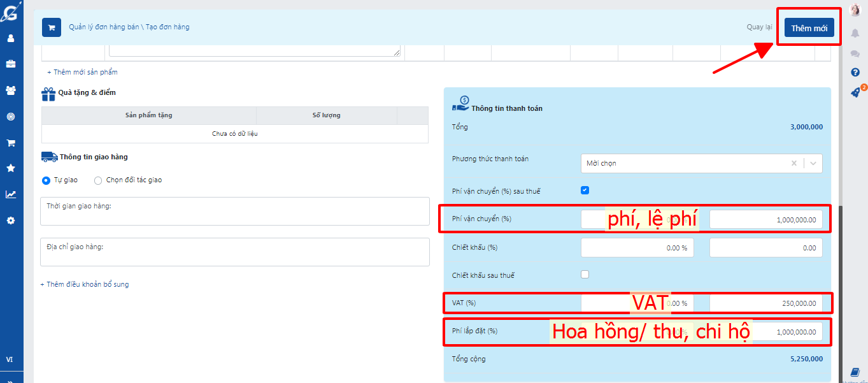This screenshot has height=383, width=868.
Task: Click the Tổng cộng value 5,250,000
Action: tap(806, 359)
